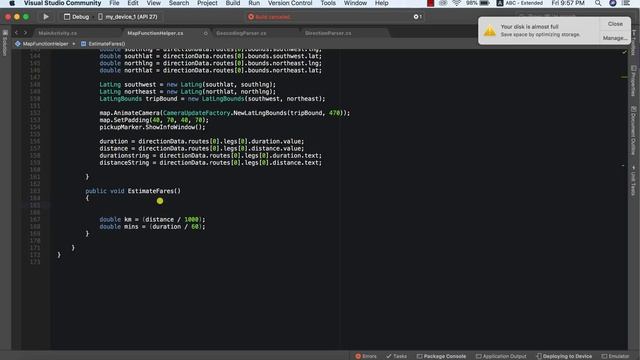This screenshot has width=640, height=360.
Task: Click the Wi-Fi icon in the menu bar
Action: [x=456, y=3]
